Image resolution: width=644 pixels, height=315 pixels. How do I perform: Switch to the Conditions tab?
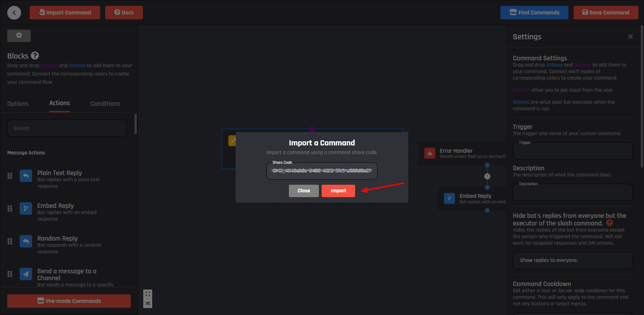(x=105, y=104)
